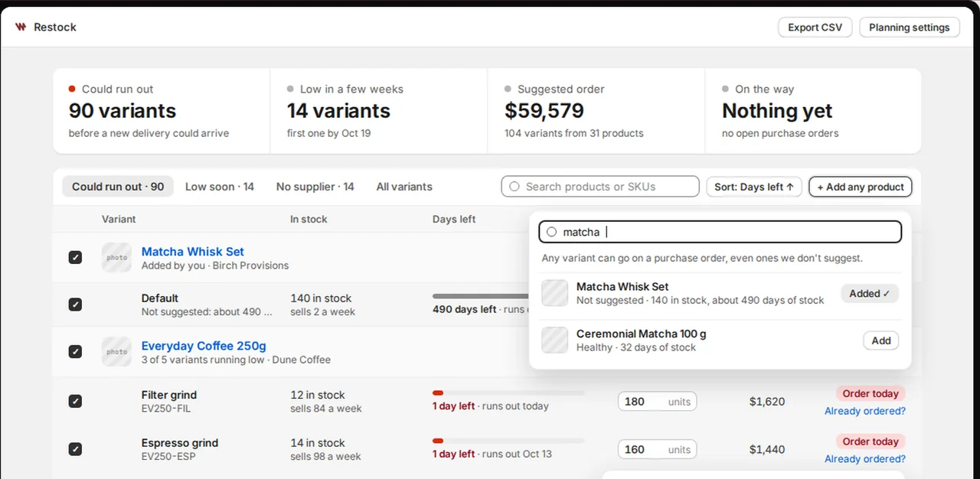Click the Low in a few weeks card
This screenshot has width=980, height=479.
point(378,111)
